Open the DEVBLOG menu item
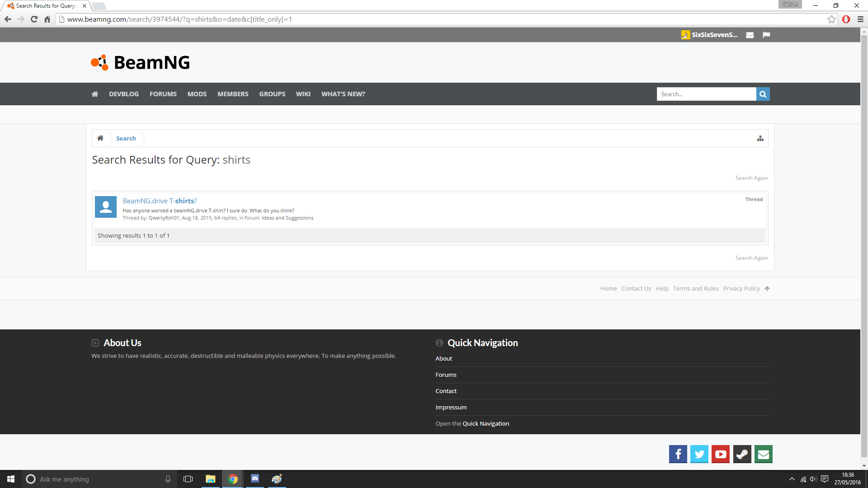The width and height of the screenshot is (868, 488). coord(124,94)
